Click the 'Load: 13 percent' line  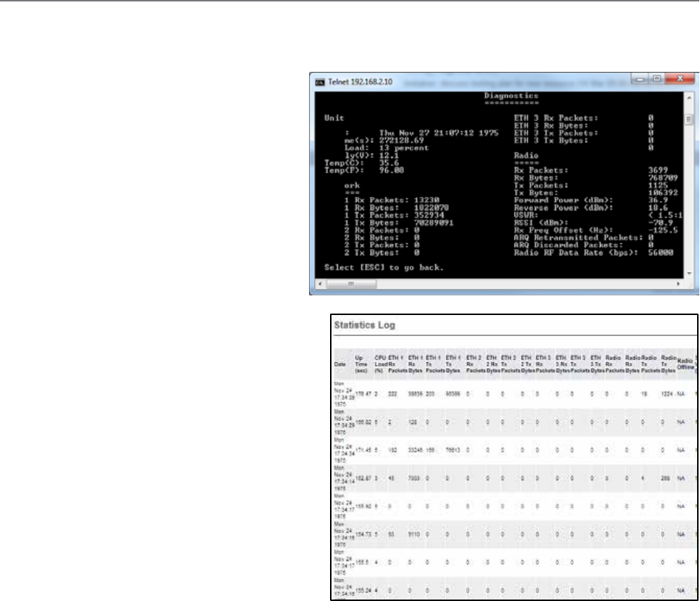pyautogui.click(x=386, y=148)
